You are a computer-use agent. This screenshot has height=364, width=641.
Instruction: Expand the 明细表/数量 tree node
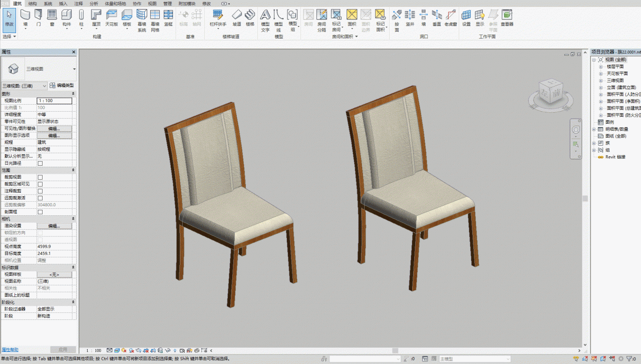point(594,129)
